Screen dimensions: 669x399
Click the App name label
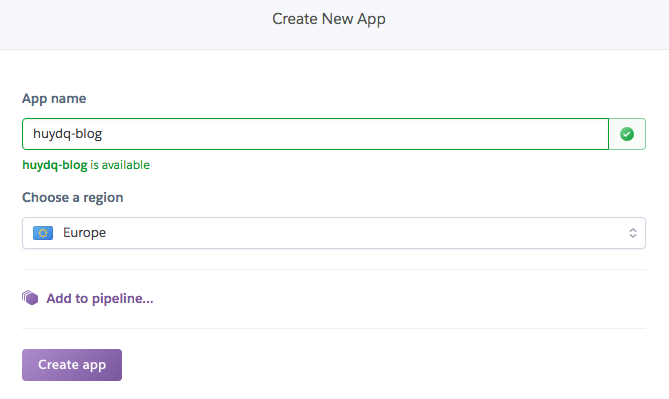click(x=54, y=99)
